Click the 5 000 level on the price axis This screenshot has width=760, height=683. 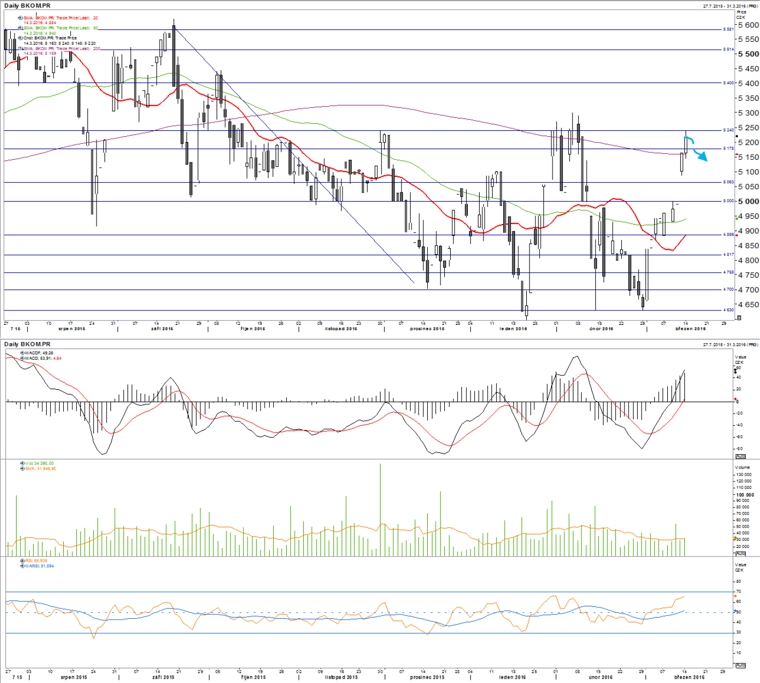748,201
